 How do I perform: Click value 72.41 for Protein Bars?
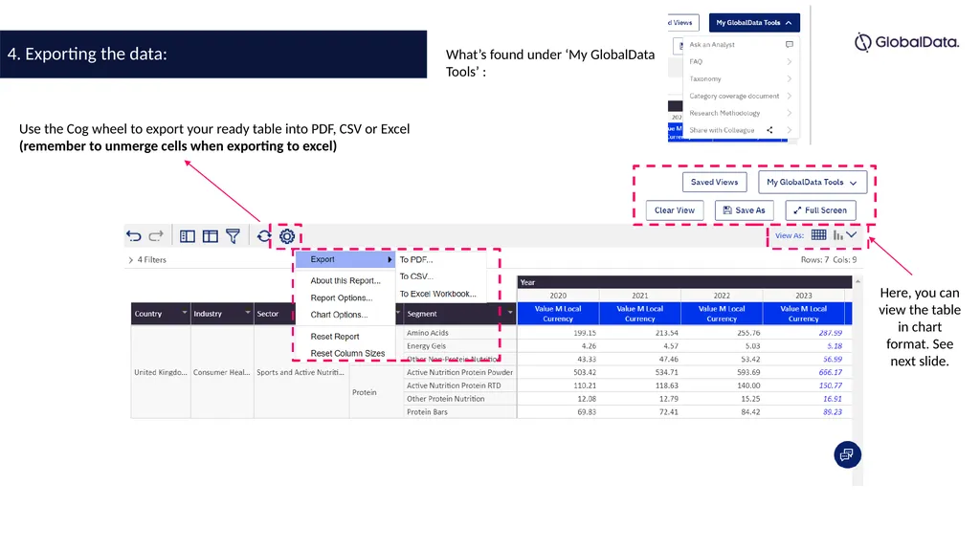click(667, 412)
